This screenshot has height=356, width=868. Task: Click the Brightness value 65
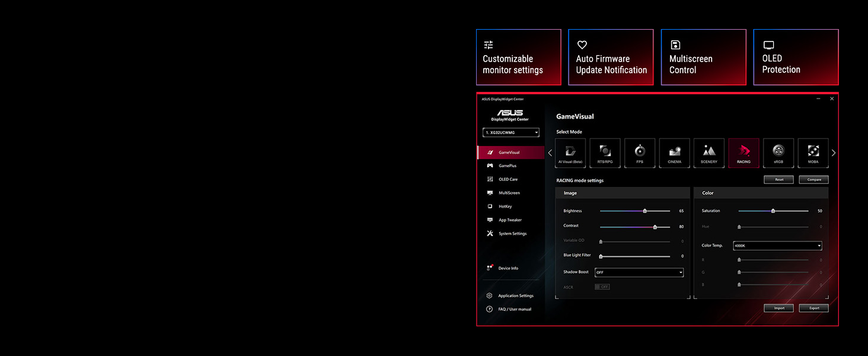tap(681, 211)
